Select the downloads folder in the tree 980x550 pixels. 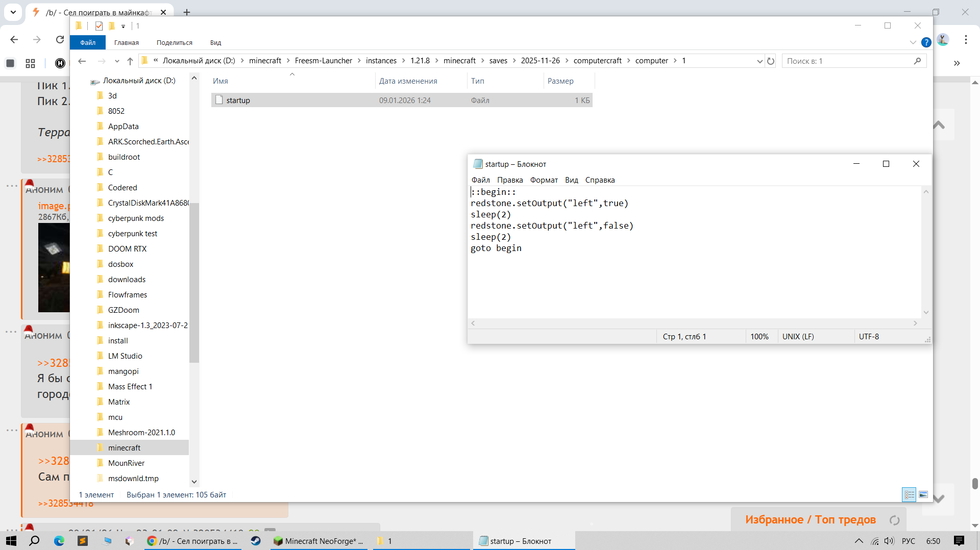127,280
